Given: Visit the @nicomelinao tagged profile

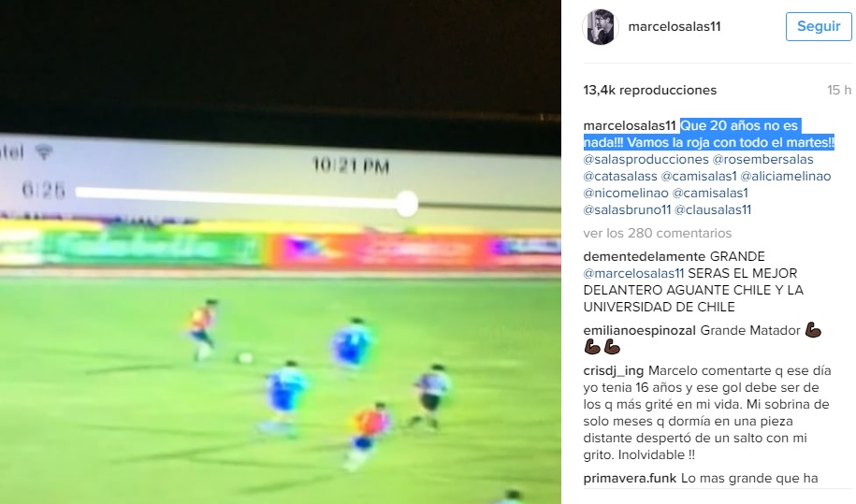Looking at the screenshot, I should click(x=626, y=193).
